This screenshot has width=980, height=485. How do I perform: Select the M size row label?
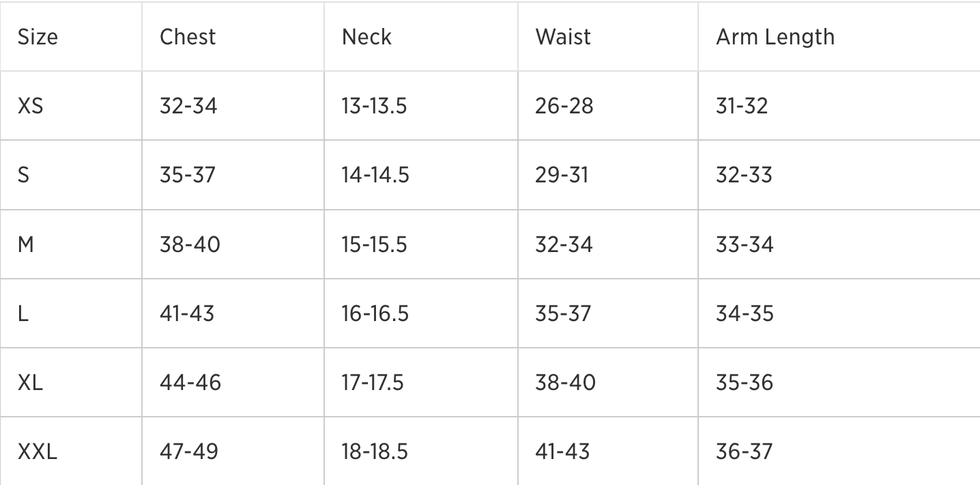[26, 244]
